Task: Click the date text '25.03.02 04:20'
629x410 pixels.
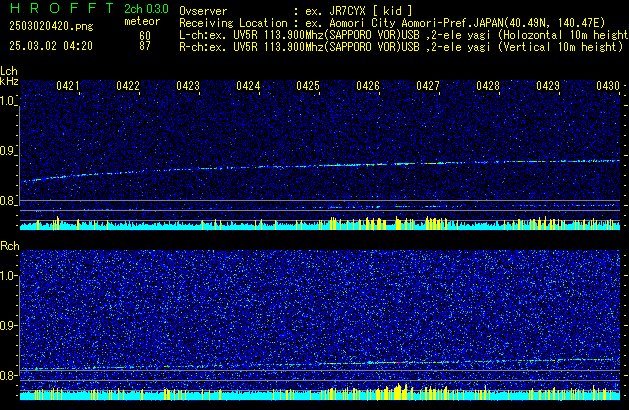Action: coord(51,46)
